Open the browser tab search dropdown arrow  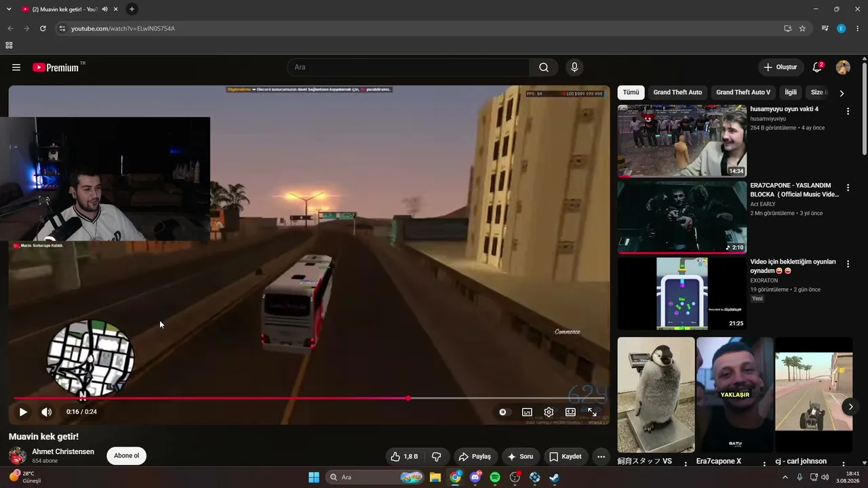pyautogui.click(x=9, y=9)
